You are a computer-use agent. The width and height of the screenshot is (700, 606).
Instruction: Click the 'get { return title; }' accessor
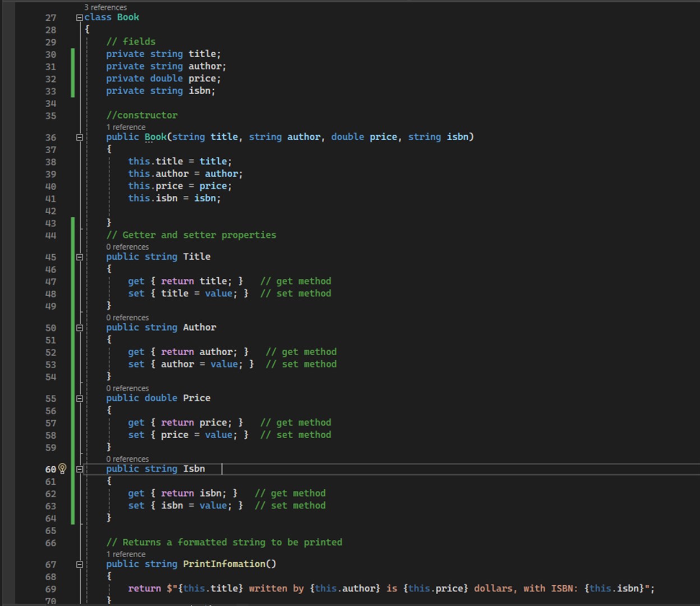point(186,281)
